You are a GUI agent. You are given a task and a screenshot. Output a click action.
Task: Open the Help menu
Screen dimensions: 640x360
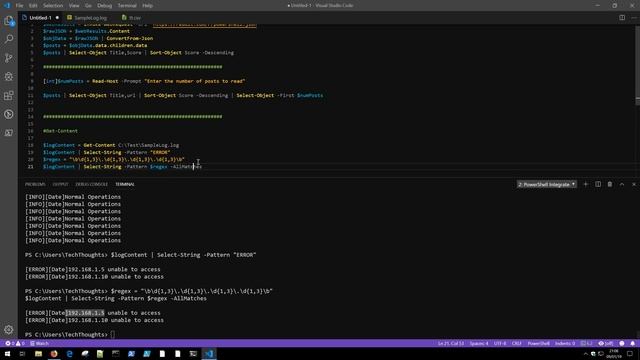[147, 6]
